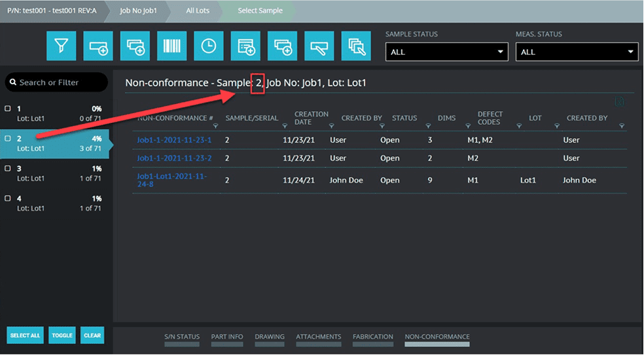Open the SAMPLE STATUS dropdown
644x355 pixels.
[x=447, y=52]
